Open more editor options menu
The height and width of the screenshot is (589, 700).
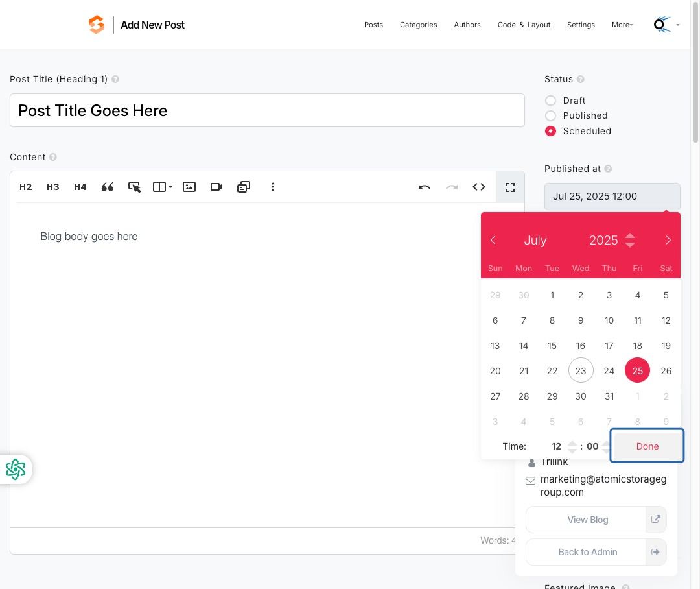click(x=273, y=187)
